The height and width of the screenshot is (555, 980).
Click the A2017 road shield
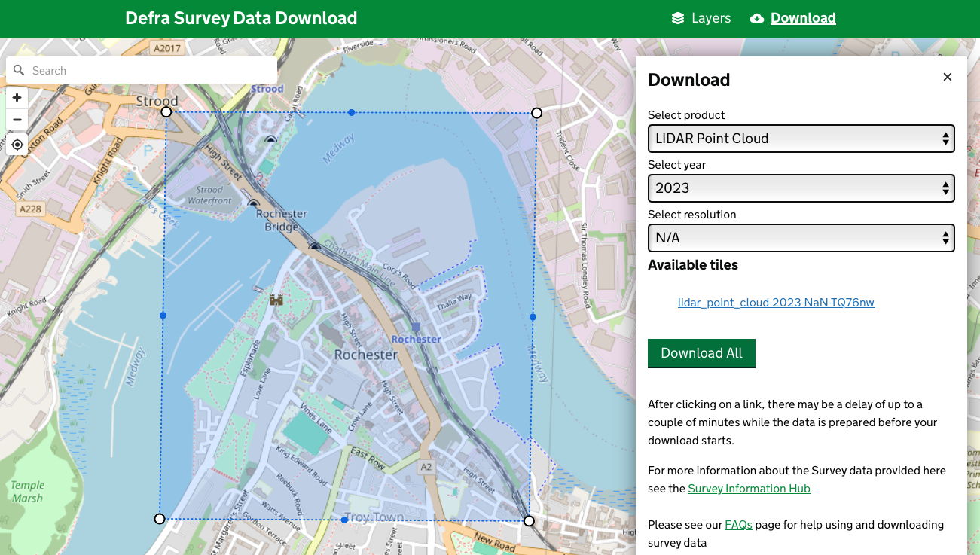click(x=166, y=48)
